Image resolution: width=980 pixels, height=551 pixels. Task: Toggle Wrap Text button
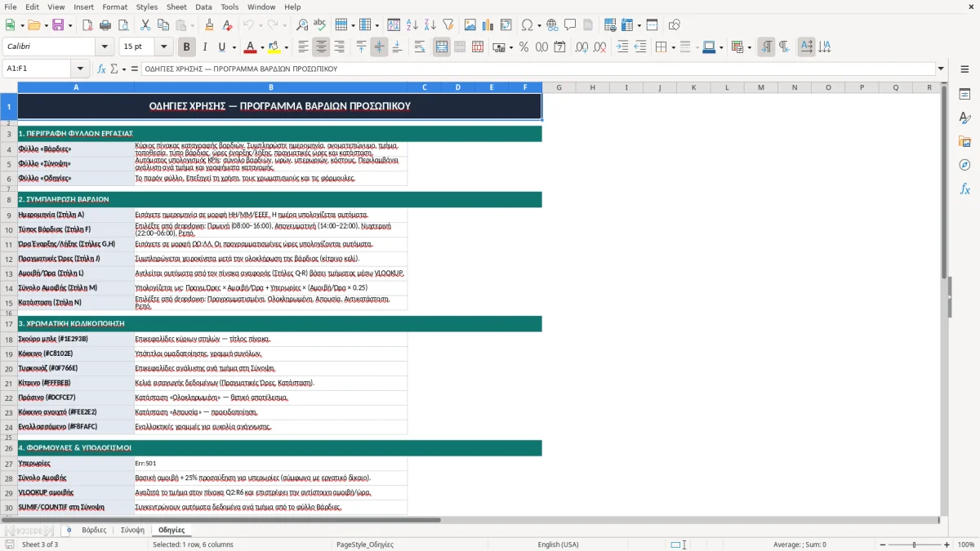tap(420, 47)
